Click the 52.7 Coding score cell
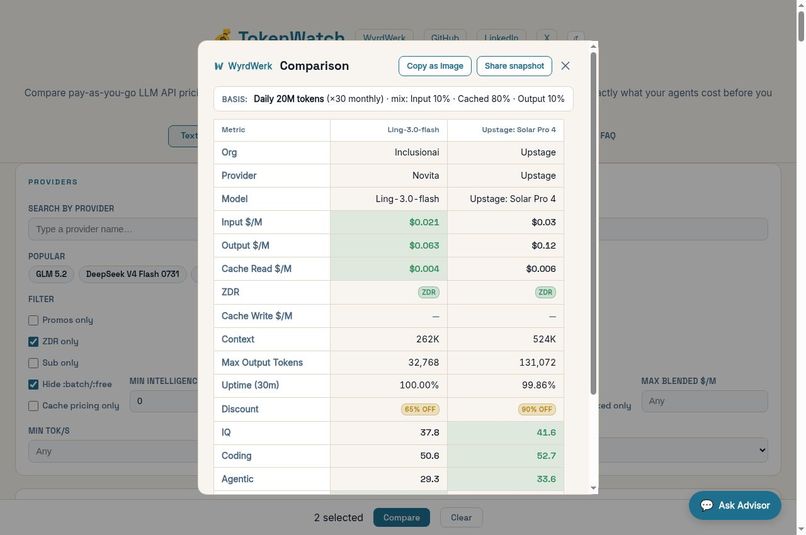This screenshot has width=806, height=535. coord(506,456)
